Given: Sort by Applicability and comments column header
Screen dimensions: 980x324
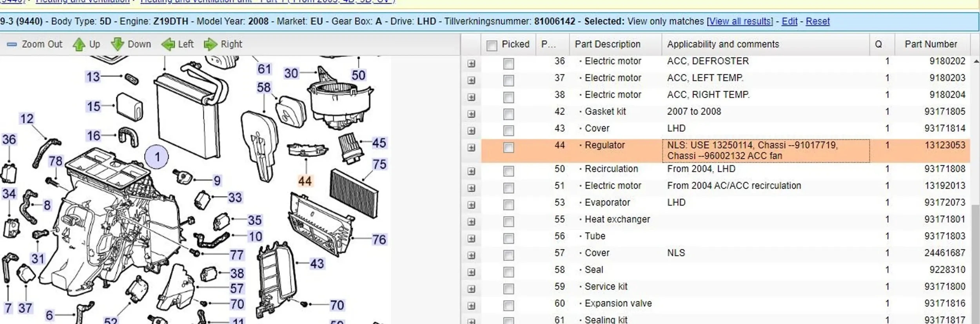Looking at the screenshot, I should 766,44.
